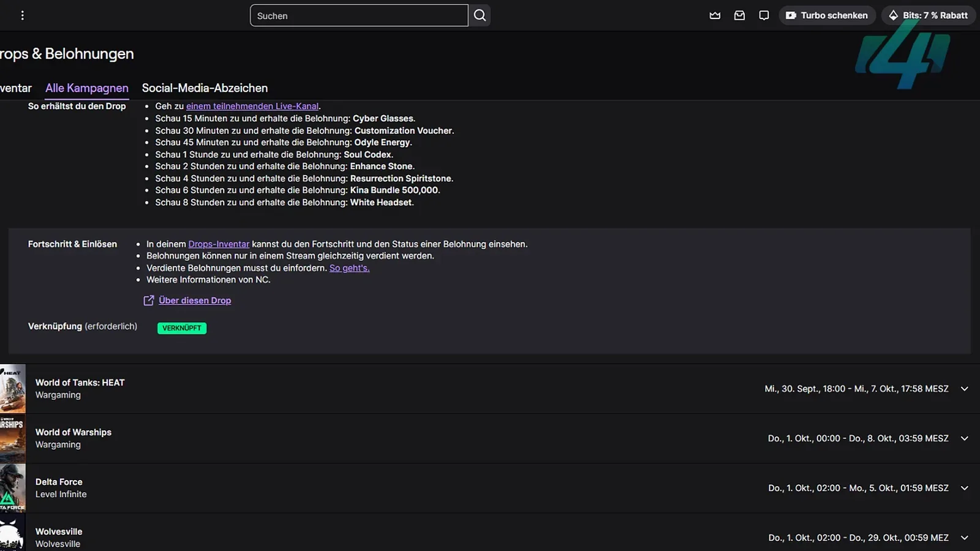Open the three-dot more menu
Viewport: 980px width, 551px height.
pos(23,15)
